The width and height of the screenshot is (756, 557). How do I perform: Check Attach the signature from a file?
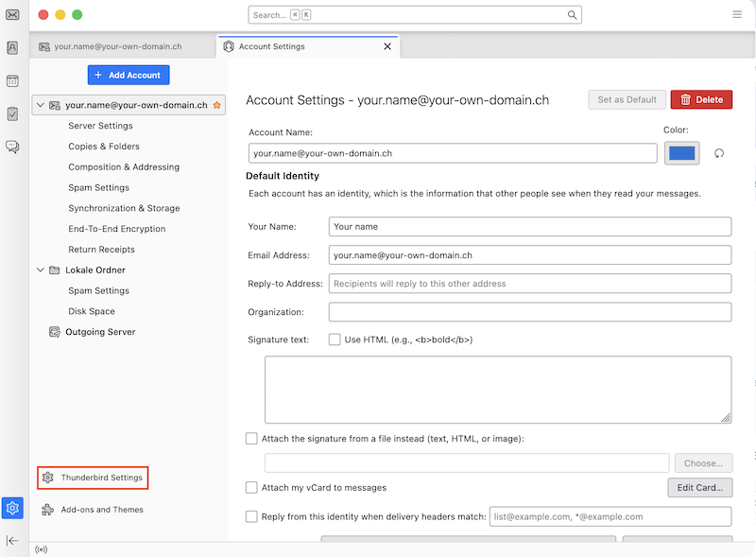pyautogui.click(x=251, y=438)
